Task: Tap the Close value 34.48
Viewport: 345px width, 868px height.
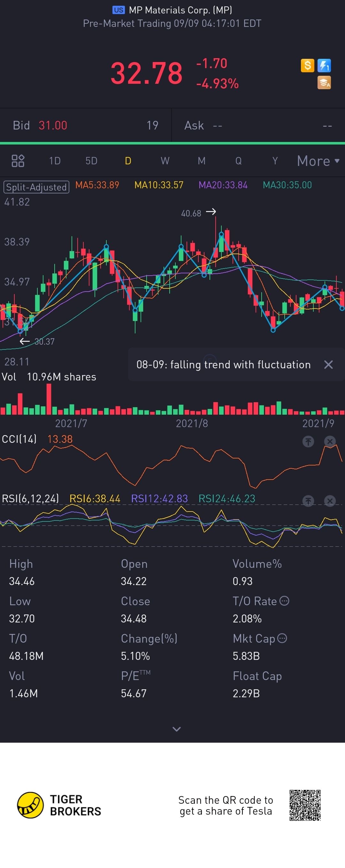Action: [x=134, y=619]
